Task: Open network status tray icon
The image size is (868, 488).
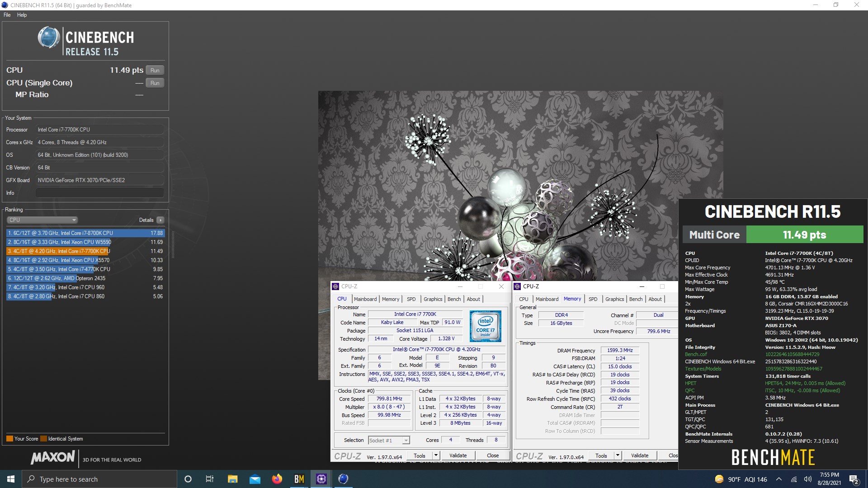Action: (794, 479)
